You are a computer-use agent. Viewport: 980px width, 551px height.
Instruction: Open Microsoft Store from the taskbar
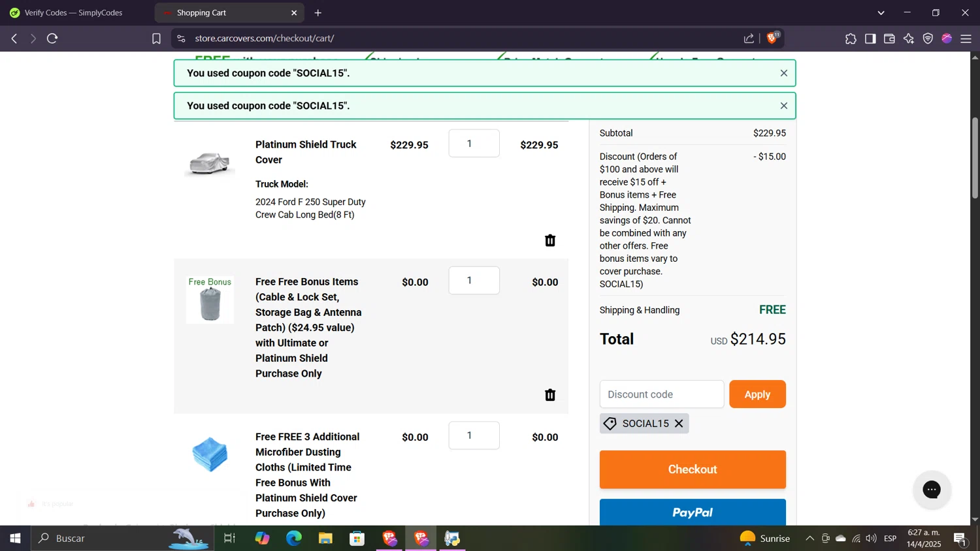coord(357,539)
